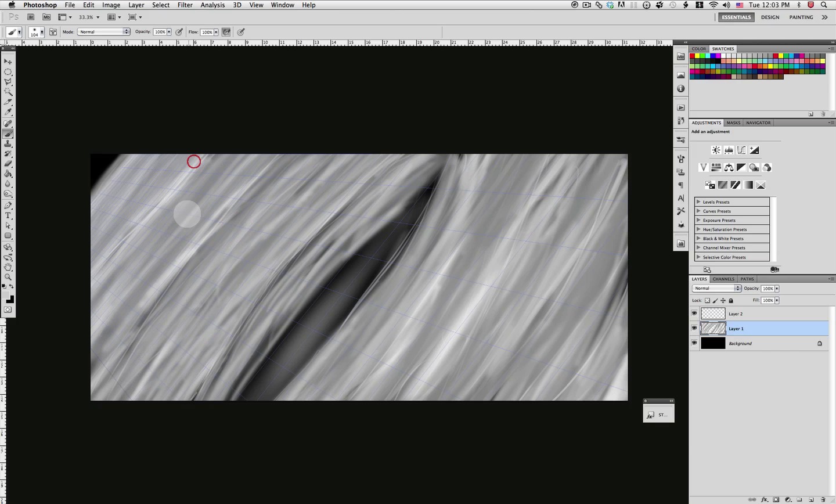Expand Levels Presets

pos(698,202)
